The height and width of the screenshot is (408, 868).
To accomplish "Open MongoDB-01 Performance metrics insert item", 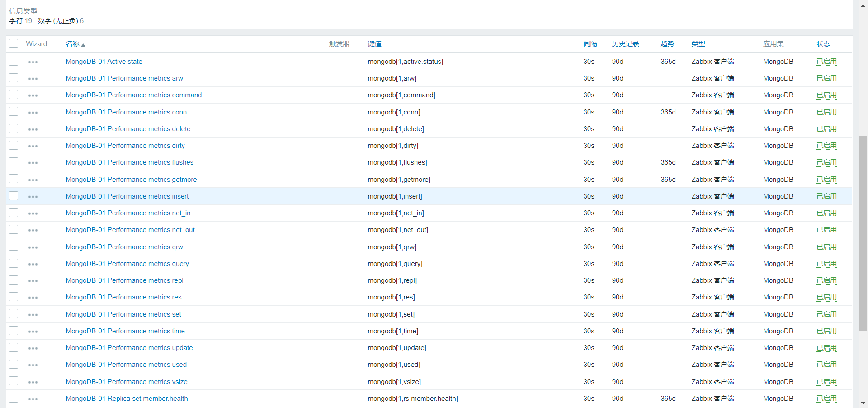I will click(x=127, y=196).
